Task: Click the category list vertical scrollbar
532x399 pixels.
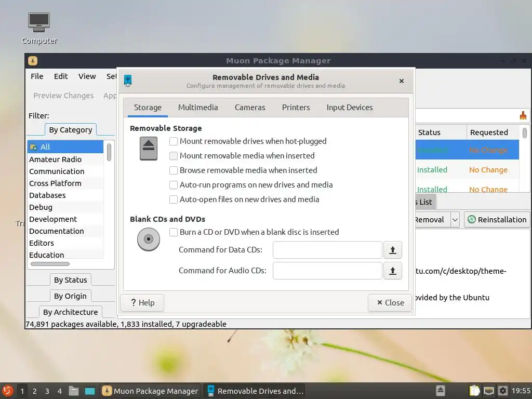Action: (x=109, y=152)
